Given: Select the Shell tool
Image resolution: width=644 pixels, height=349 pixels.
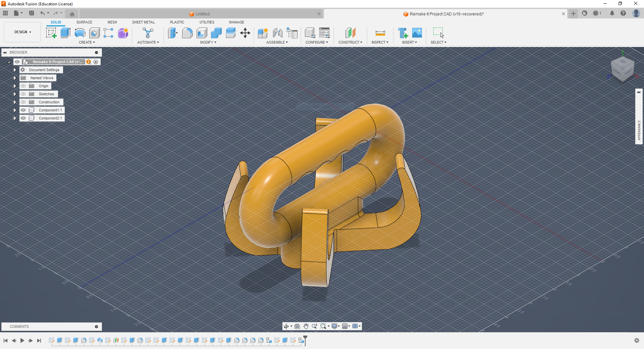Looking at the screenshot, I should [x=202, y=33].
